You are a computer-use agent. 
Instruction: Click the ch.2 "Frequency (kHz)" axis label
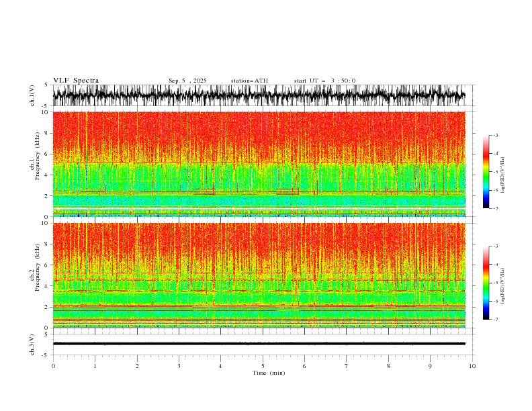[x=38, y=267]
